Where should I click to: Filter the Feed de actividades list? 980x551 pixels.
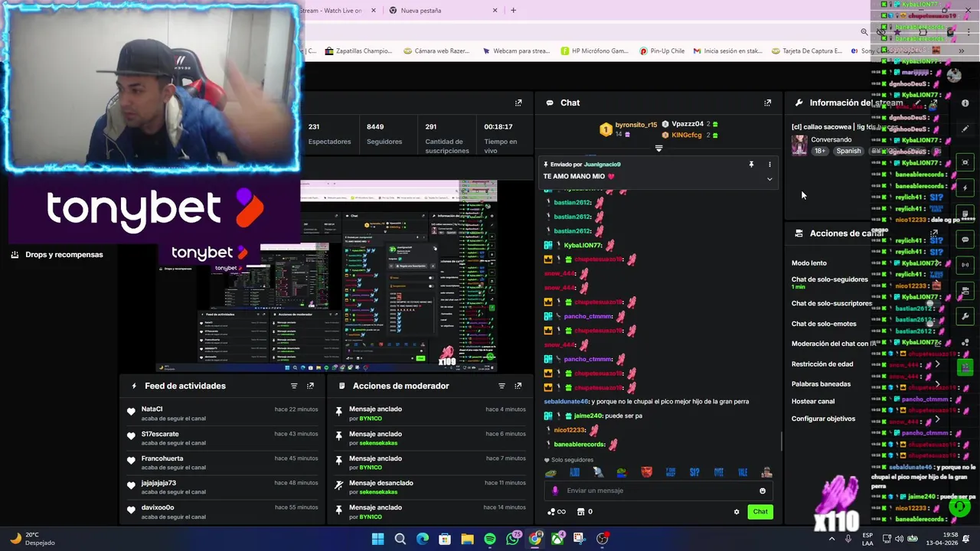click(293, 386)
